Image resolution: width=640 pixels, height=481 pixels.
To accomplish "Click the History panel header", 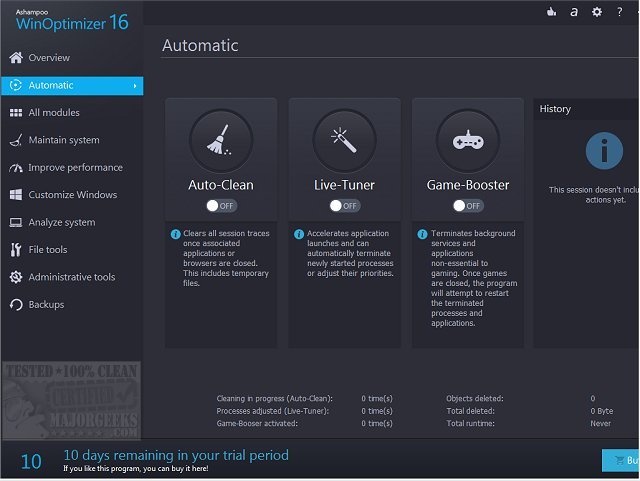I will 587,109.
